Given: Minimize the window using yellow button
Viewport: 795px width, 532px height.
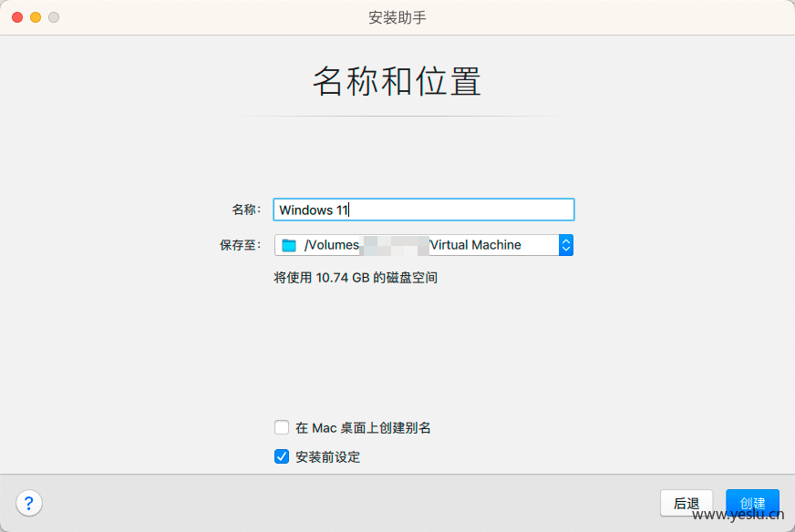Looking at the screenshot, I should [x=36, y=17].
